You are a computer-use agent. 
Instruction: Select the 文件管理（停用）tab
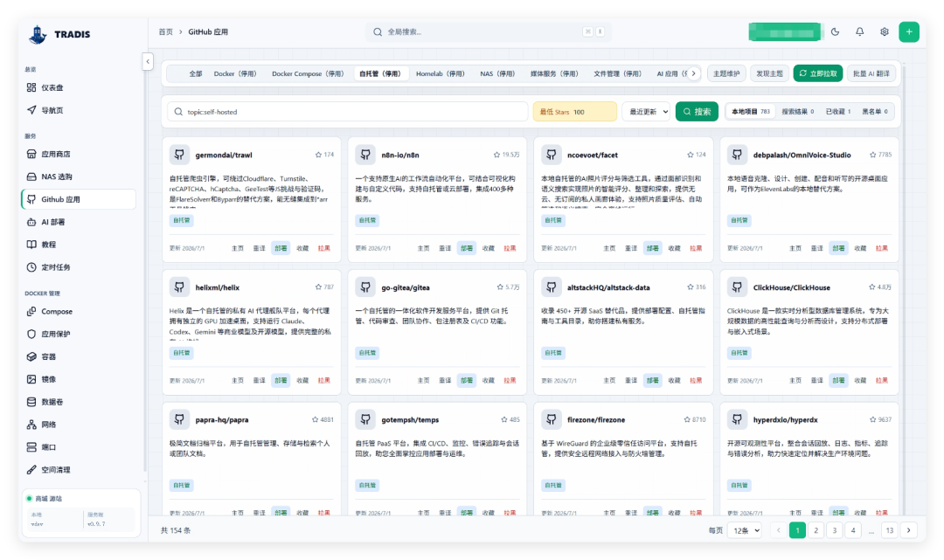pos(618,74)
